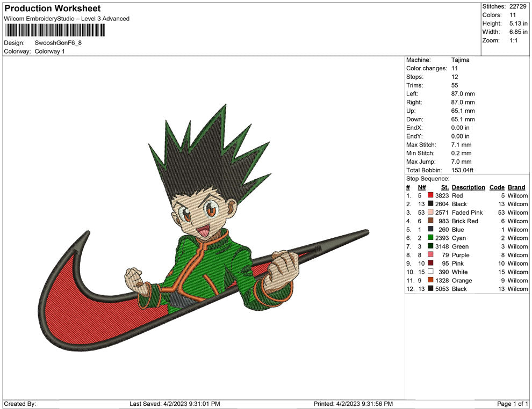Click the Page 1 of 1 indicator
The image size is (532, 409).
pyautogui.click(x=512, y=404)
